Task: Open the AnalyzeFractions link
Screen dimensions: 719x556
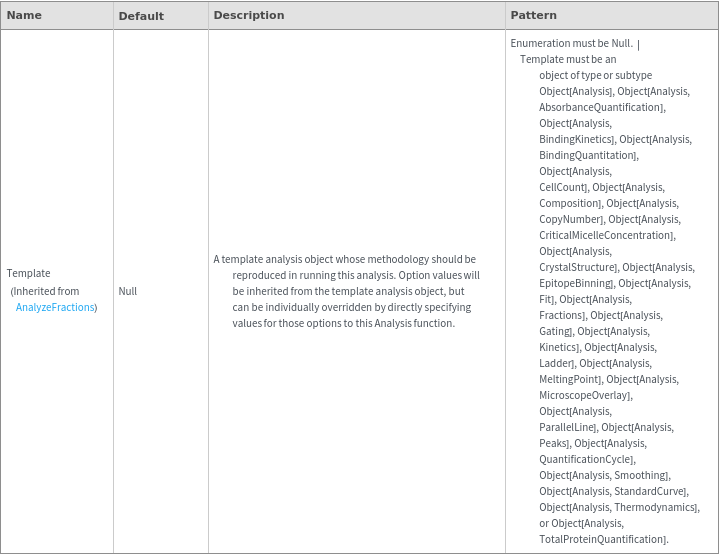Action: coord(55,307)
